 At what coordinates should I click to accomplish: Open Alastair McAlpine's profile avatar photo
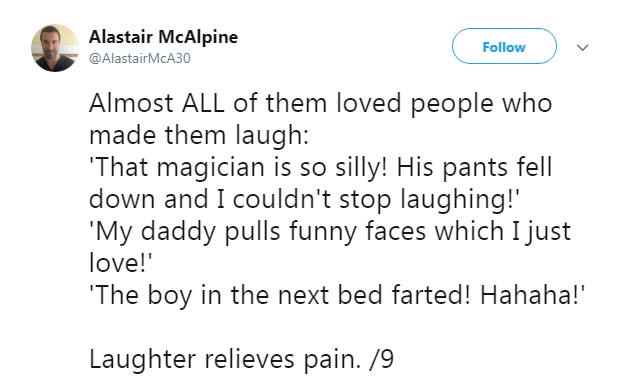55,48
